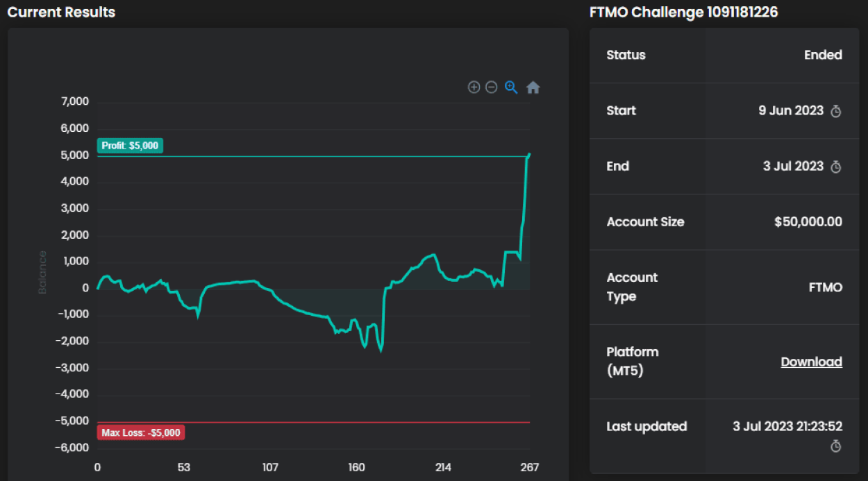Click clock icon beside 9 Jun 2023
This screenshot has width=868, height=481.
click(836, 111)
